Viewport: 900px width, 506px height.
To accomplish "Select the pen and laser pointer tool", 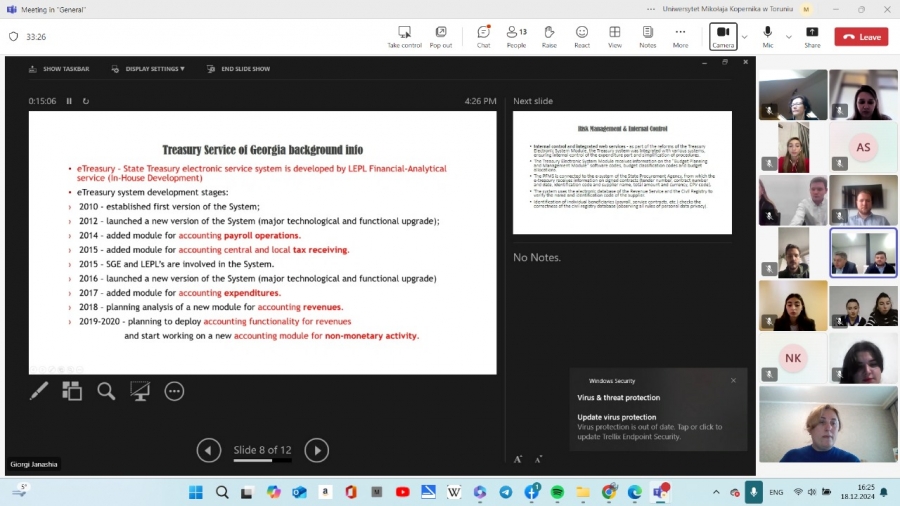I will coord(39,391).
